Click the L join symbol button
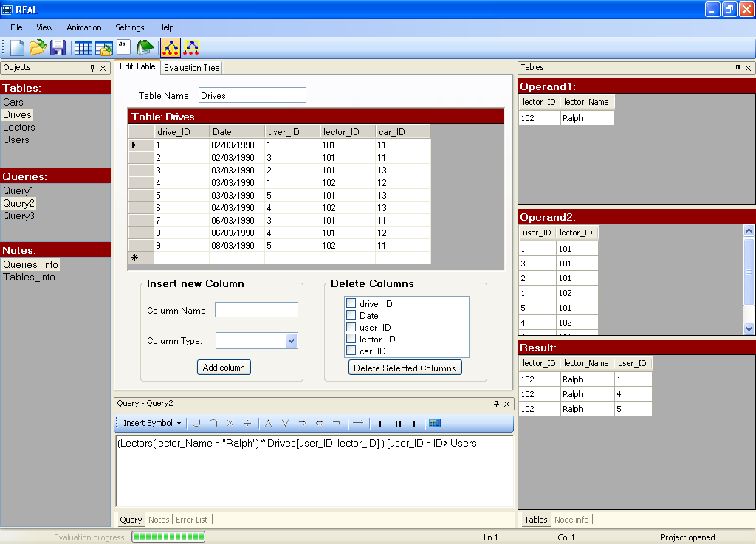The height and width of the screenshot is (544, 756). coord(382,424)
